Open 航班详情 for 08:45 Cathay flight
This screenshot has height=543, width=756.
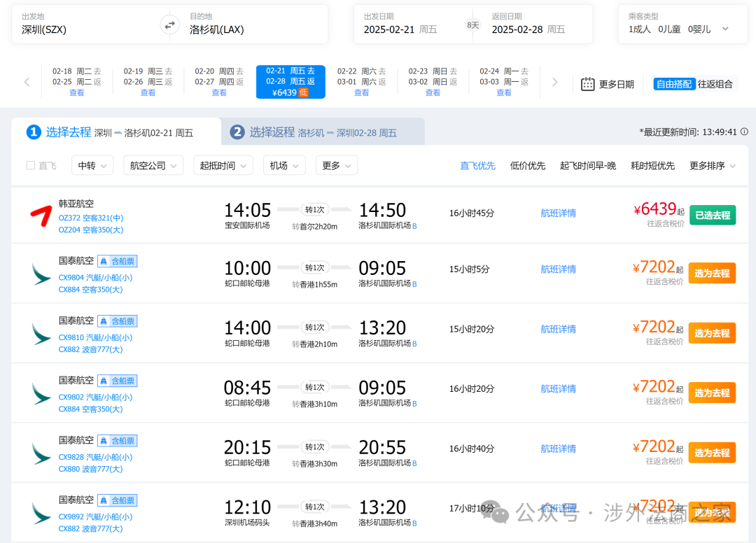click(x=559, y=389)
